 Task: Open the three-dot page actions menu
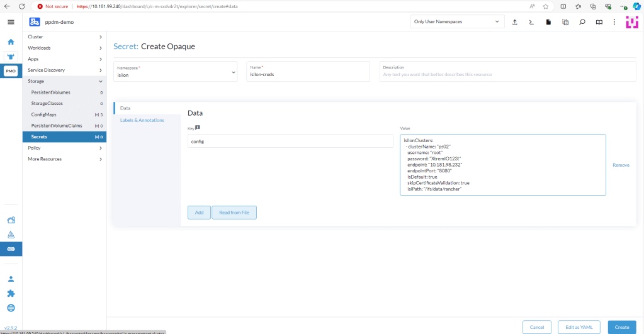[x=614, y=22]
